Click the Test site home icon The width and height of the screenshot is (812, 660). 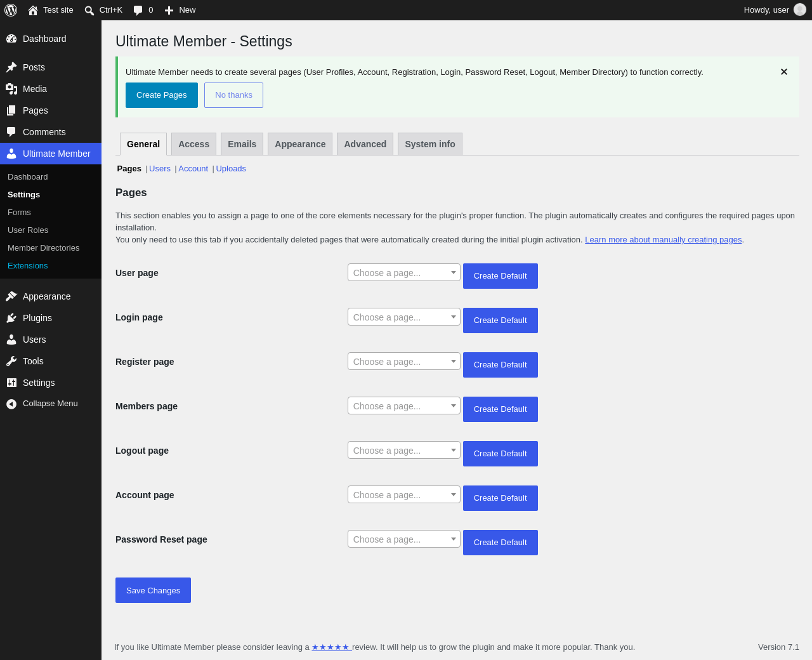(x=33, y=10)
